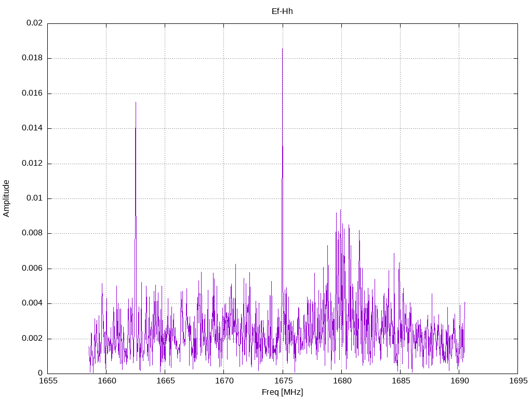Image resolution: width=532 pixels, height=399 pixels.
Task: Click the y-axis tick label 0.016
Action: click(32, 93)
